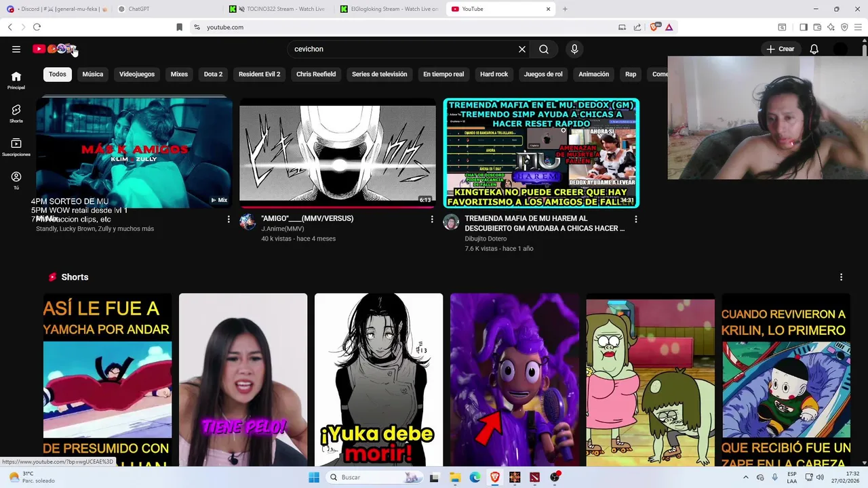Open more options for the mix video
Viewport: 868px width, 488px height.
point(229,219)
